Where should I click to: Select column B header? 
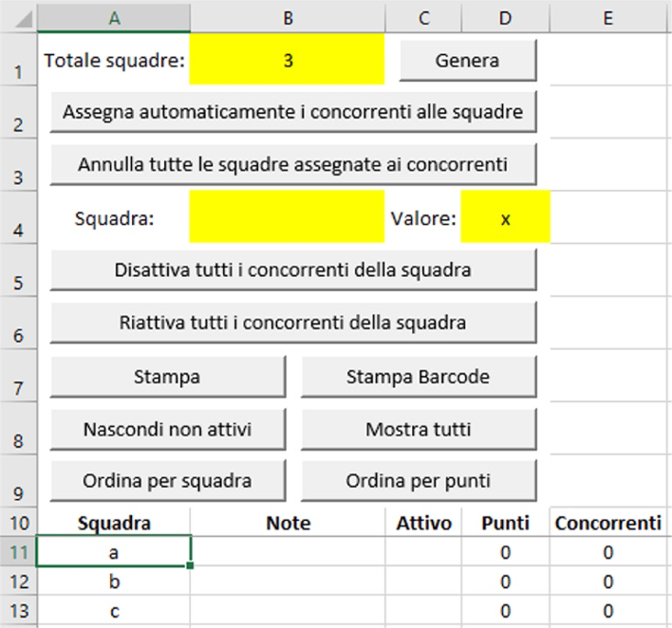tap(288, 17)
